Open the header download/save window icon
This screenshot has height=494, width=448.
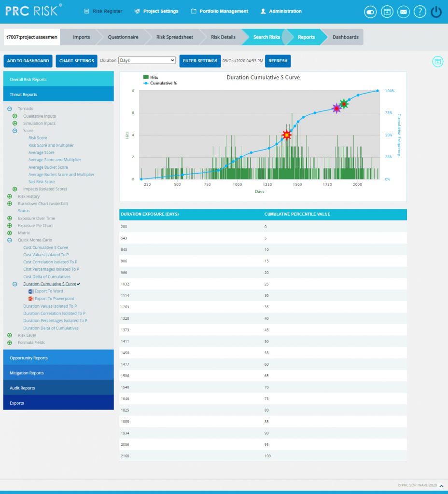tap(387, 12)
